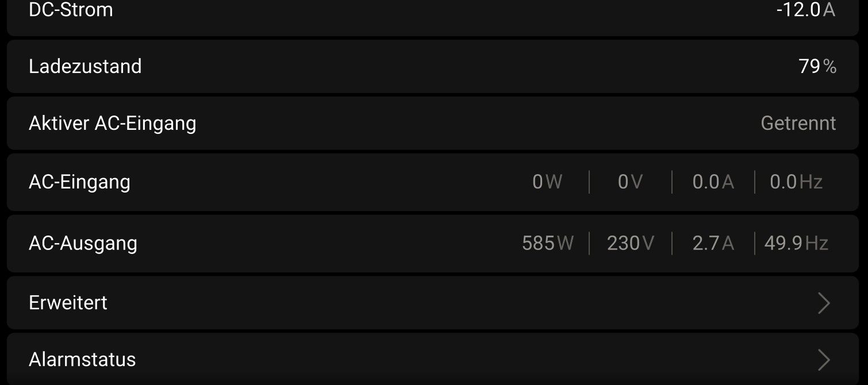Click the 49.9 Hz output frequency value

click(796, 243)
